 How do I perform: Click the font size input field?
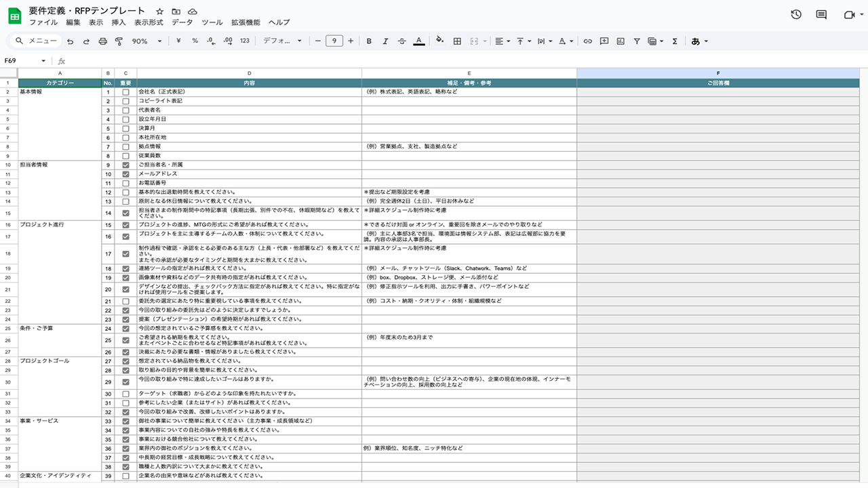[334, 41]
